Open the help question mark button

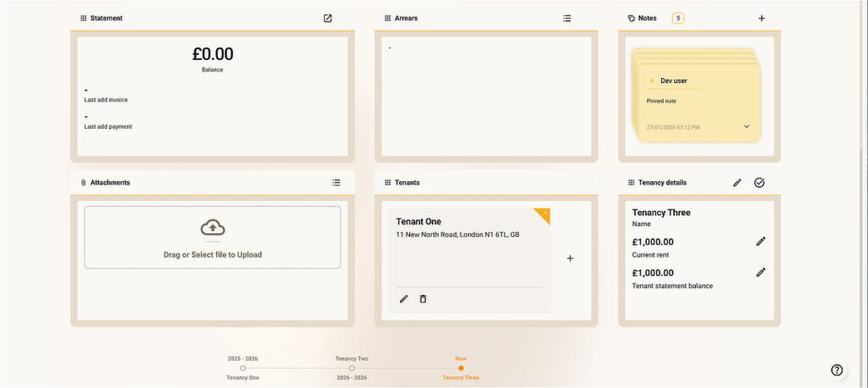[837, 369]
